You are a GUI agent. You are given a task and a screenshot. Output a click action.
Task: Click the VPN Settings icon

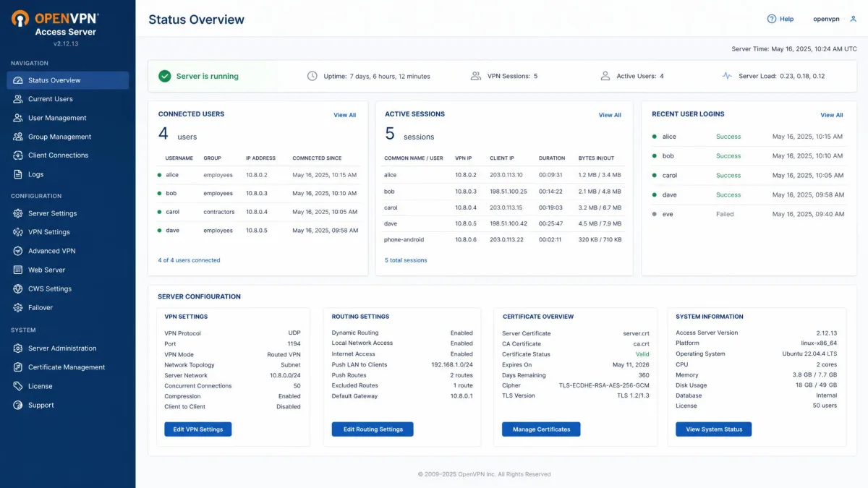[18, 232]
